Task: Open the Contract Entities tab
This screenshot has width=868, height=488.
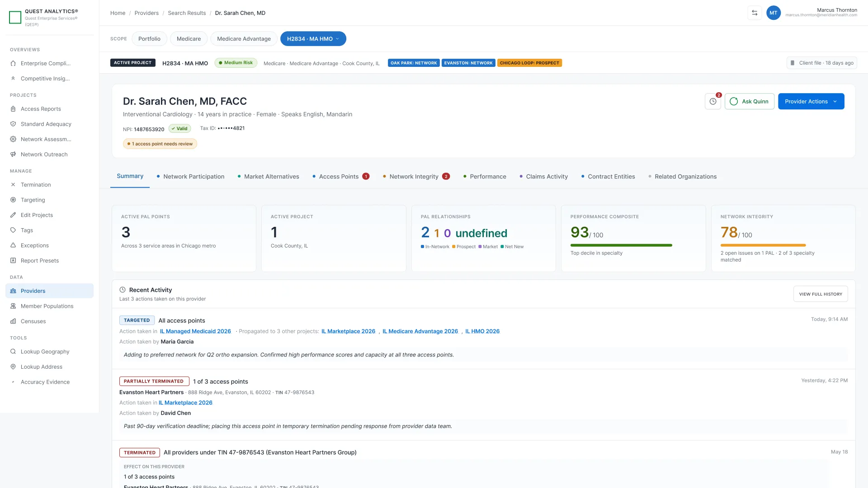Action: (608, 177)
